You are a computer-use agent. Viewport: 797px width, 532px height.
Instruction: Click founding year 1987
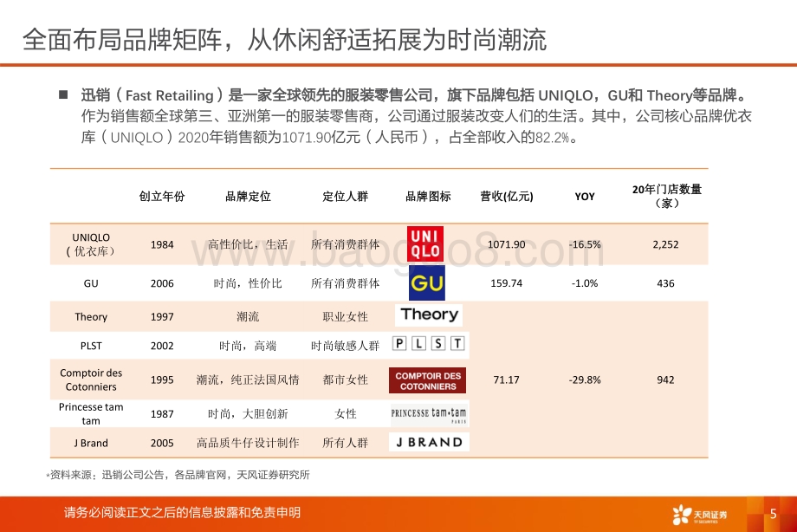pos(162,414)
